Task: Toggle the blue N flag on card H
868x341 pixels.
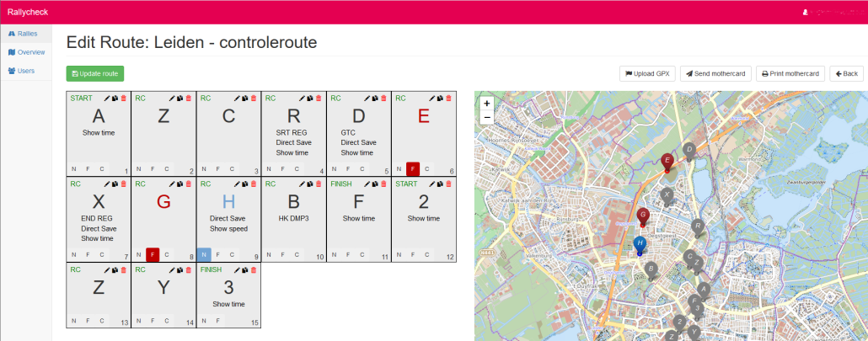Action: point(204,255)
